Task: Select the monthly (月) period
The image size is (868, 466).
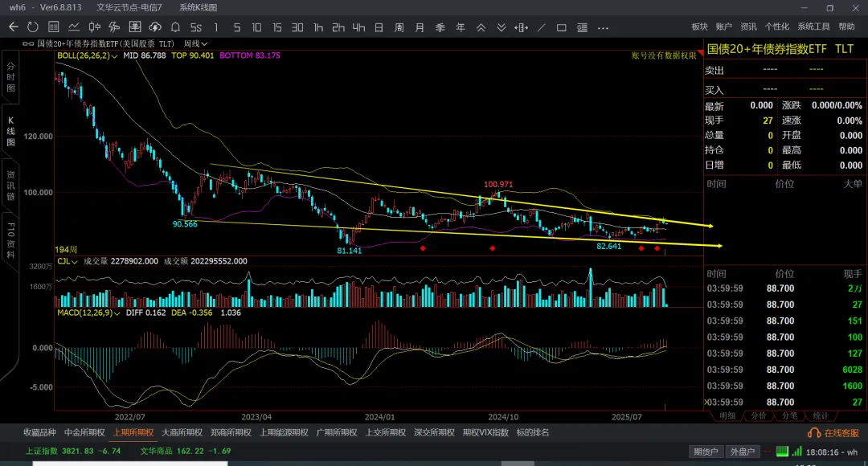Action: [420, 27]
